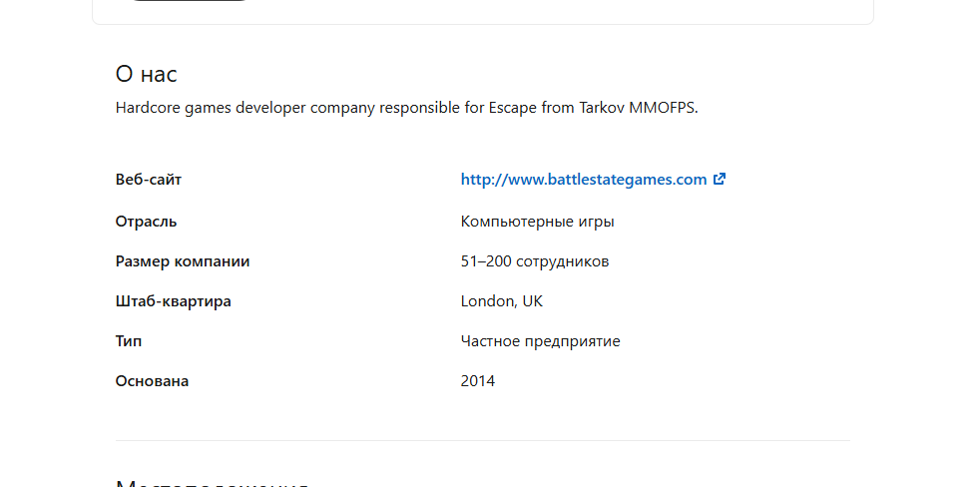Select the "Тип" field label
The height and width of the screenshot is (487, 980).
(129, 341)
